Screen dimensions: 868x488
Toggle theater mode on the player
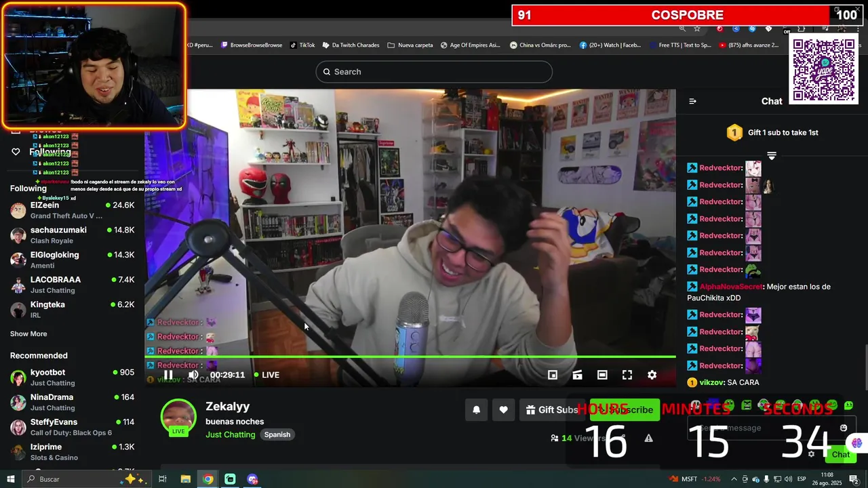[x=602, y=375]
